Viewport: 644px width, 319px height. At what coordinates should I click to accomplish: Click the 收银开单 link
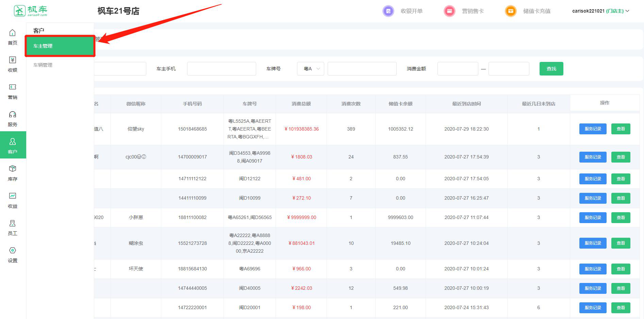tap(412, 11)
